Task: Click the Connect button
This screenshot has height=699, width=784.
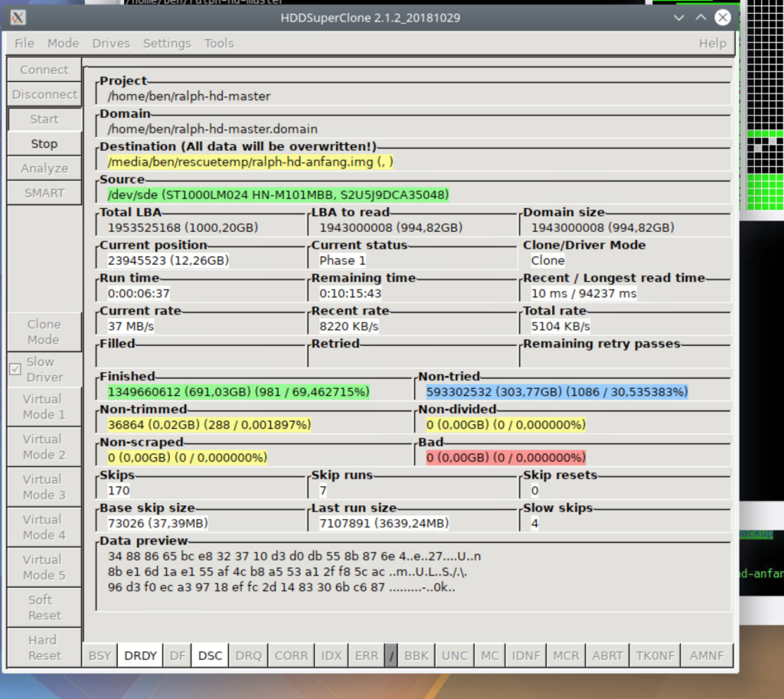Action: tap(44, 70)
